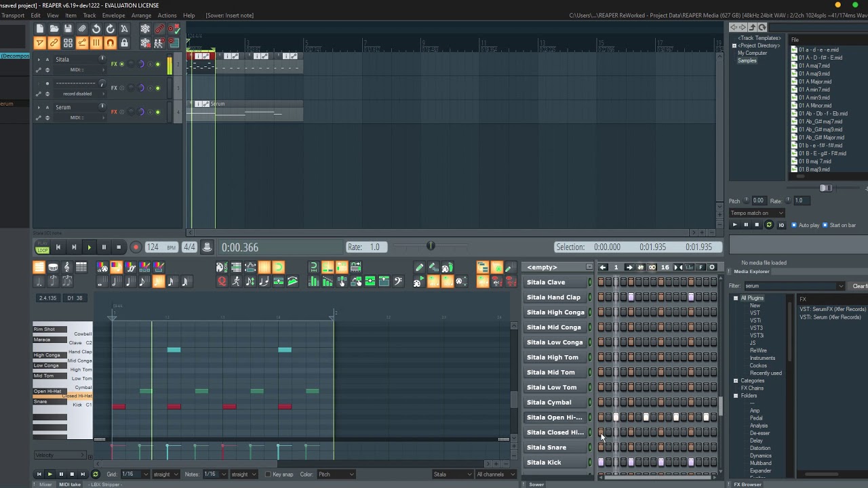Click the transport play button
868x488 pixels.
click(89, 247)
